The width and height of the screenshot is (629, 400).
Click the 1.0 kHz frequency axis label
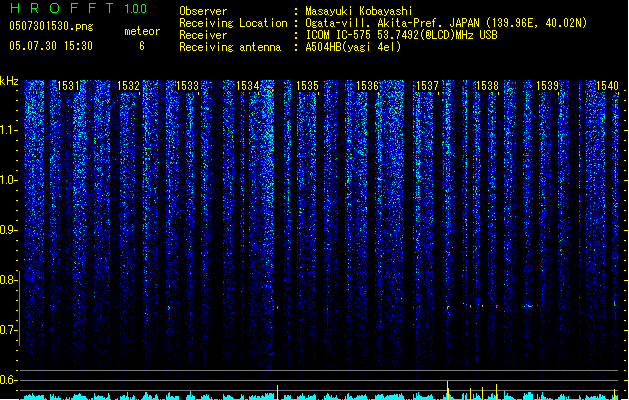pos(8,180)
